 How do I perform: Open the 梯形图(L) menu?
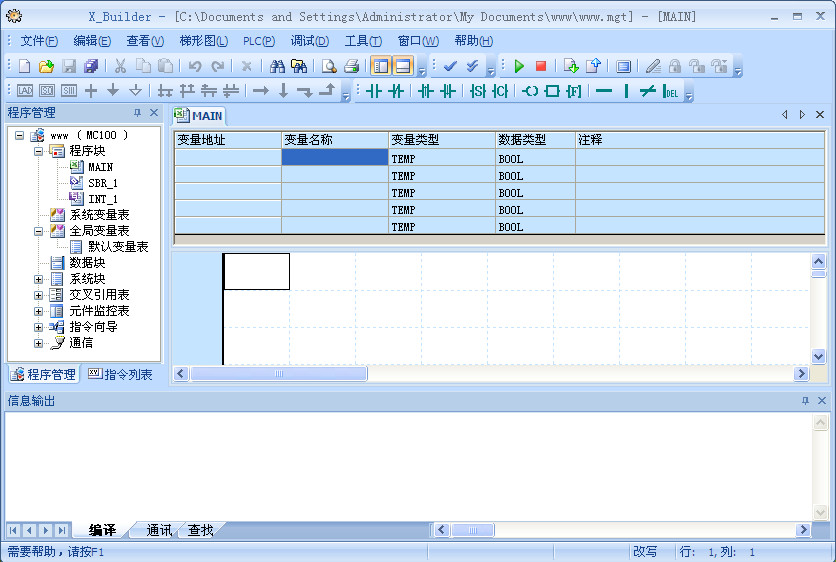tap(204, 41)
